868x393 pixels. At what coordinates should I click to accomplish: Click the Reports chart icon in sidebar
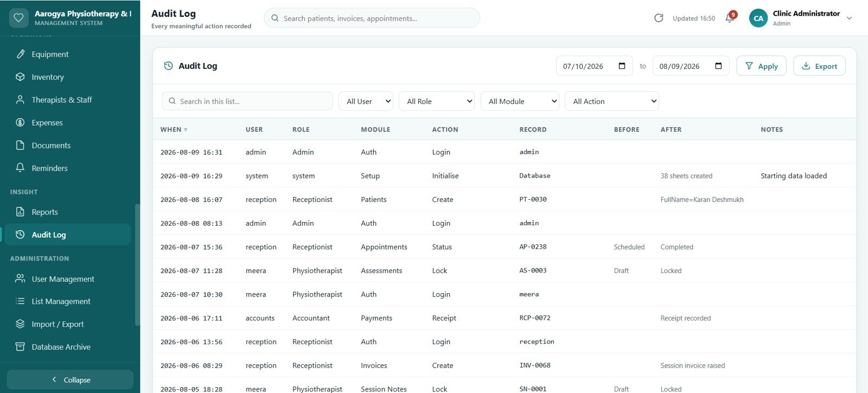coord(20,212)
